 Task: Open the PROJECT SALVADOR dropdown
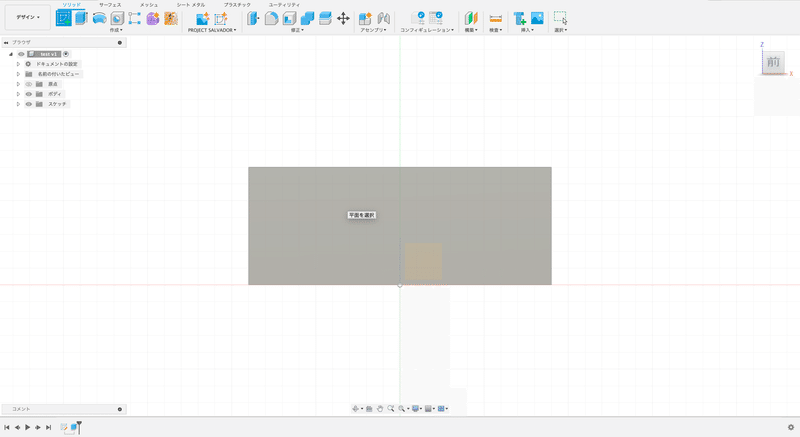pyautogui.click(x=212, y=30)
